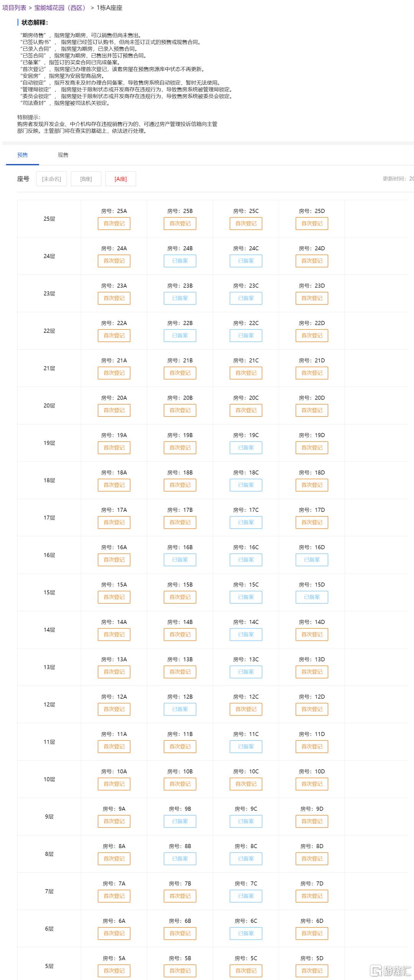The image size is (414, 980).
Task: Open room 5A 首次登记 status
Action: 114,971
